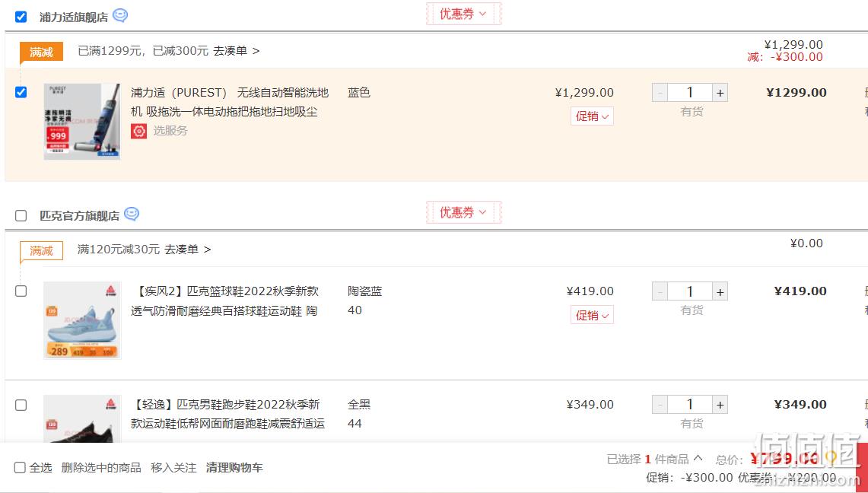Expand 促销 options for PUREST 洗地机
This screenshot has width=868, height=493.
tap(592, 116)
